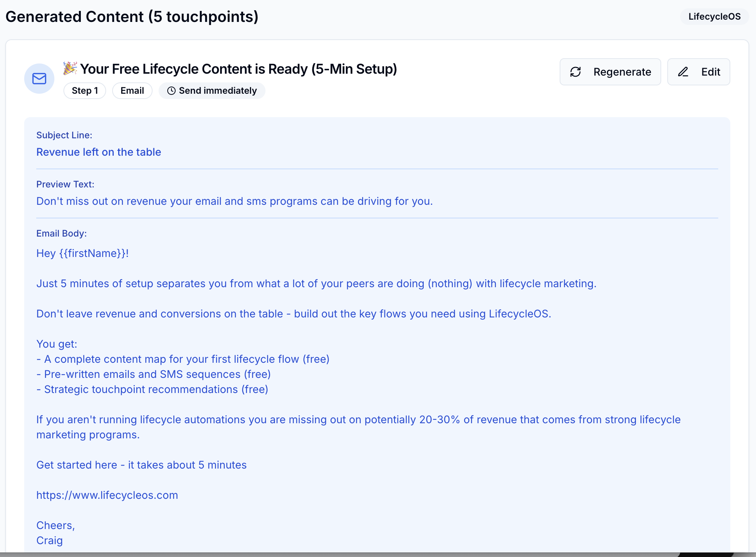Screen dimensions: 756x557
Task: Click the party popper emoji in title
Action: [70, 68]
